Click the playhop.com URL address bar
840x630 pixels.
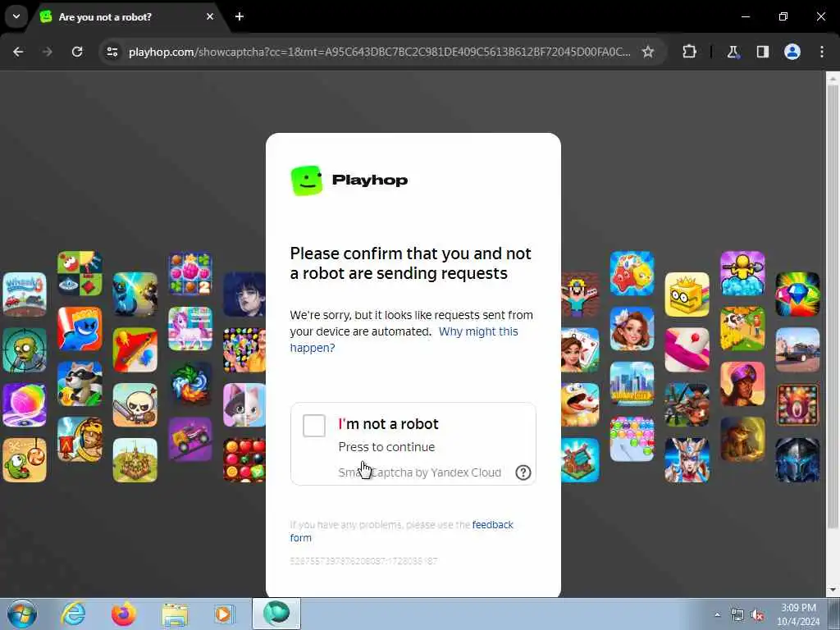379,52
